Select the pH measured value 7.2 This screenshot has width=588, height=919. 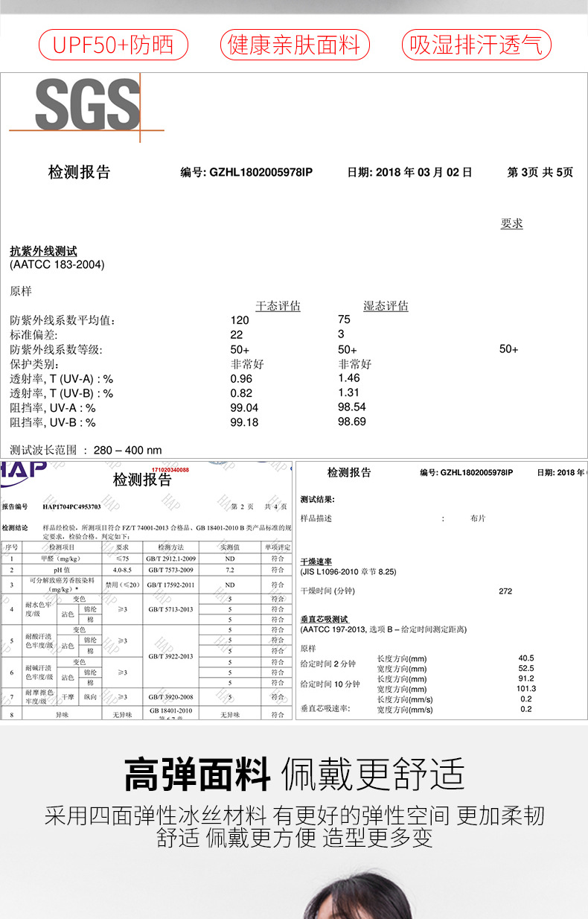[230, 569]
